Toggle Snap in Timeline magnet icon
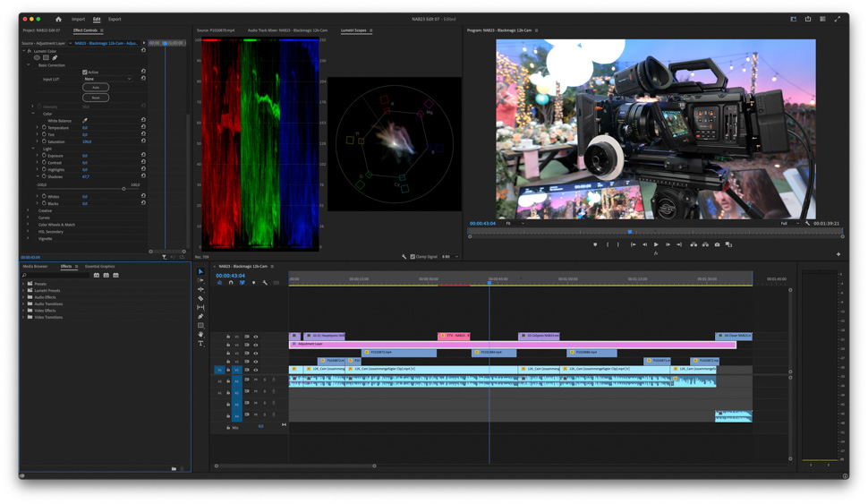The width and height of the screenshot is (868, 504). [231, 283]
